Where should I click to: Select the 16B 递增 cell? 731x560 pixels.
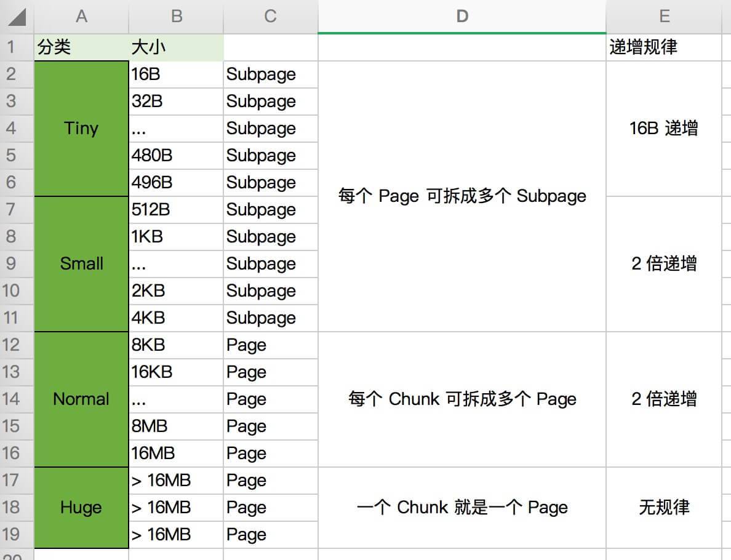664,129
